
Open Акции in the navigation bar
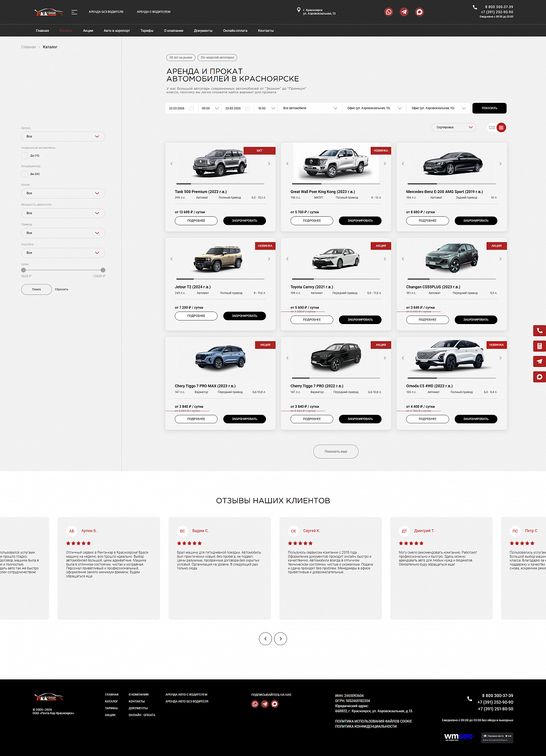pos(88,31)
